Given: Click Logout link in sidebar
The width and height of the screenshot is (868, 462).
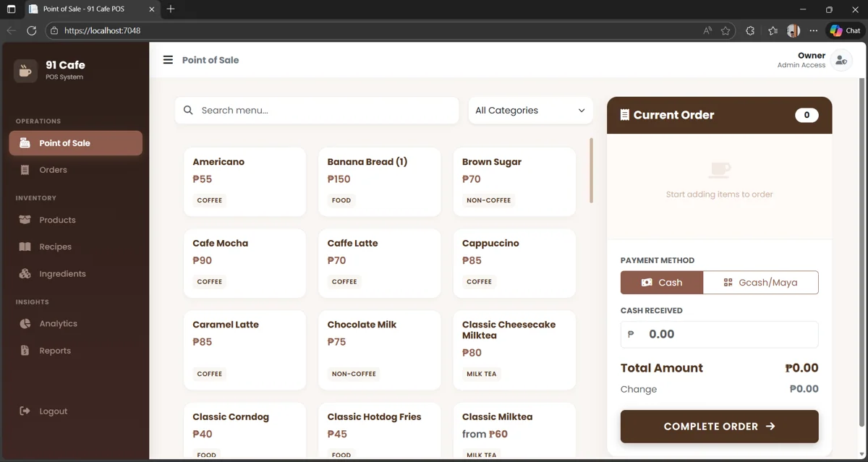Looking at the screenshot, I should 75,411.
